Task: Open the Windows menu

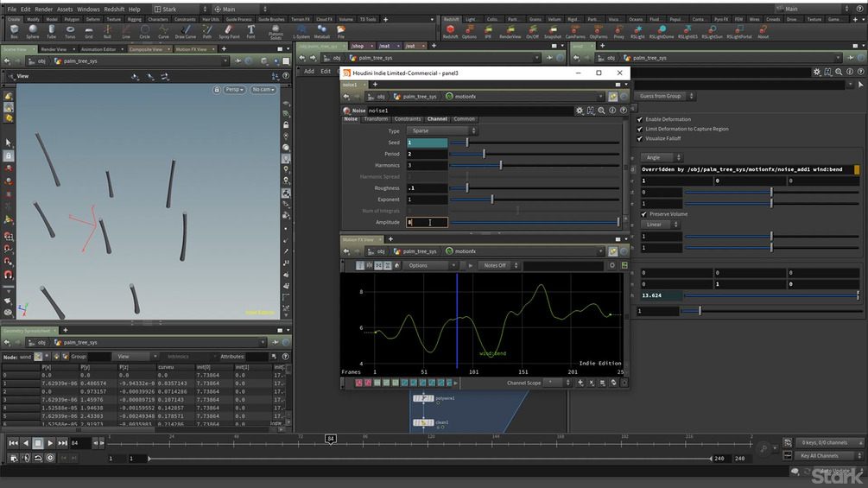Action: pos(88,9)
